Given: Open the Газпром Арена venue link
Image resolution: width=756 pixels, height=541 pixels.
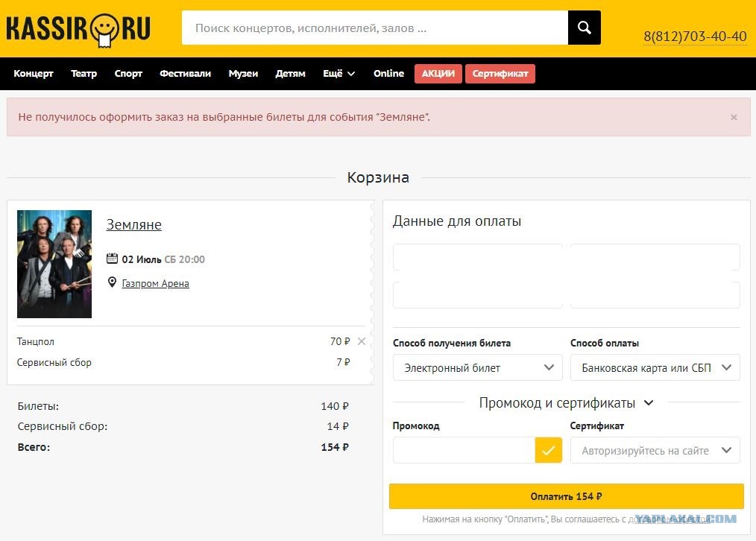Looking at the screenshot, I should [x=155, y=283].
